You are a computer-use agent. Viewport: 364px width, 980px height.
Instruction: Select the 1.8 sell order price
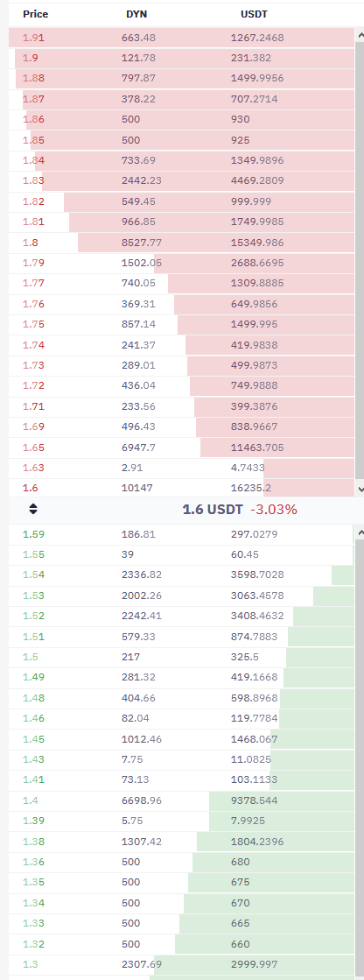click(30, 243)
